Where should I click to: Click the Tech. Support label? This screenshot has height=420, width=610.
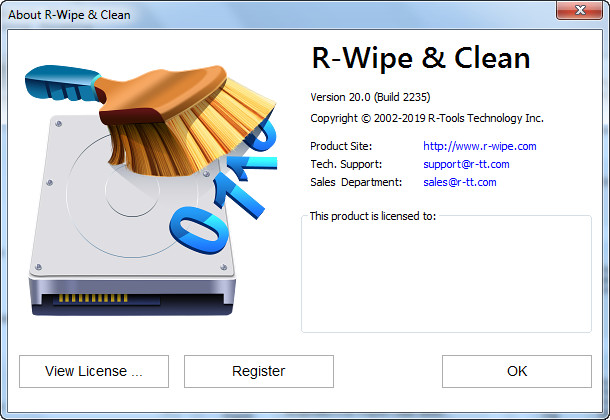coord(346,164)
